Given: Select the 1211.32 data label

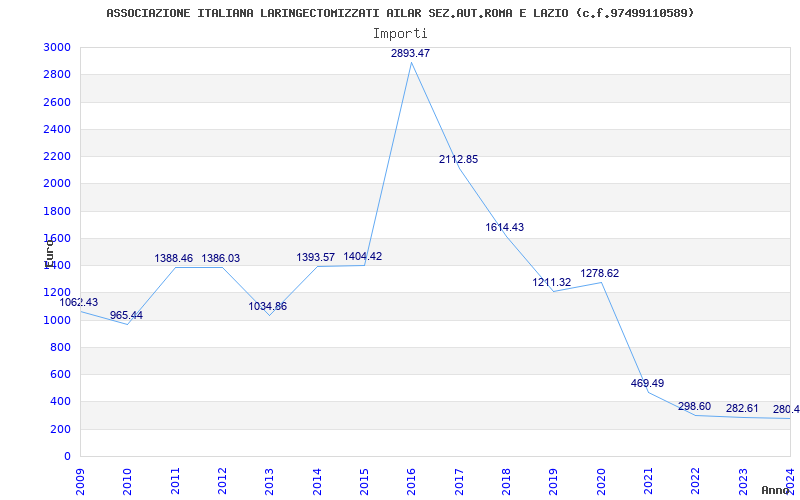Looking at the screenshot, I should pos(552,282).
